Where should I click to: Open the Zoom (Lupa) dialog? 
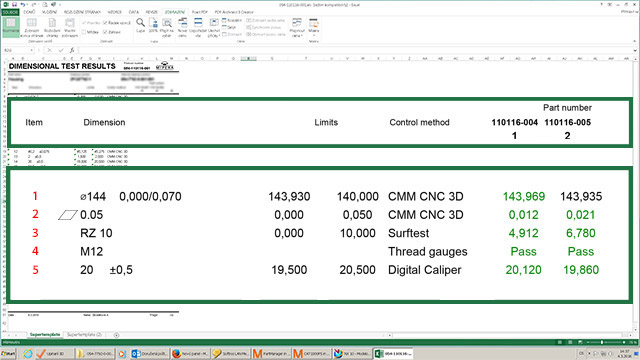tap(140, 25)
